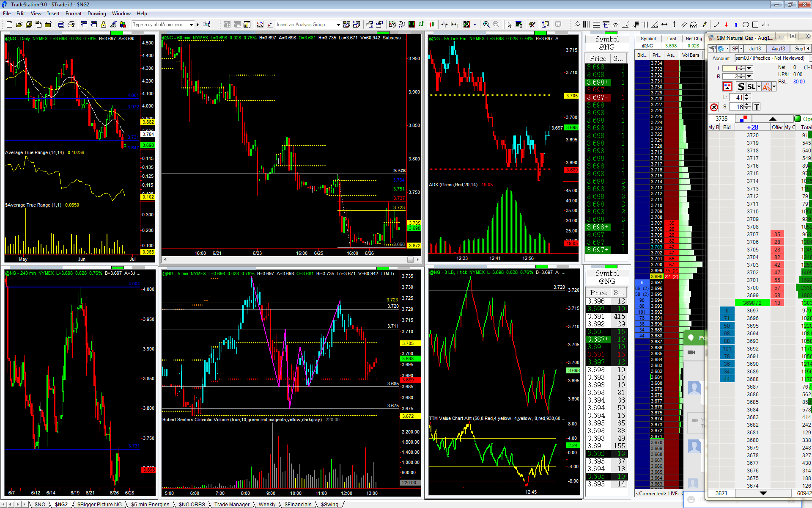Click the New document toolbar icon
812x508 pixels.
point(9,25)
